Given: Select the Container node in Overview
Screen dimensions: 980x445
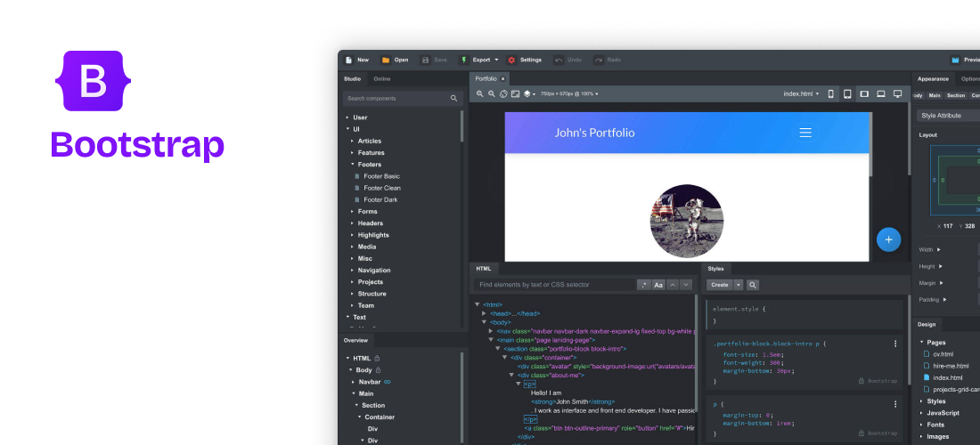Looking at the screenshot, I should (380, 417).
